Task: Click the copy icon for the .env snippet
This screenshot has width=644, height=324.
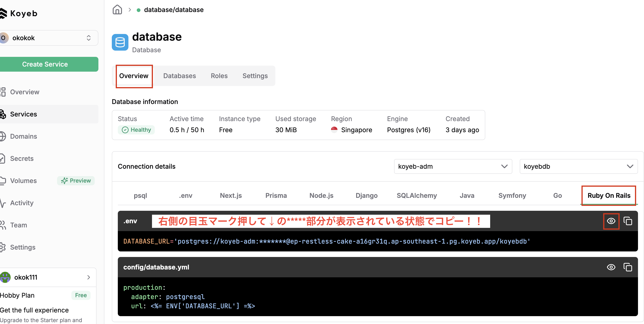Action: click(628, 221)
